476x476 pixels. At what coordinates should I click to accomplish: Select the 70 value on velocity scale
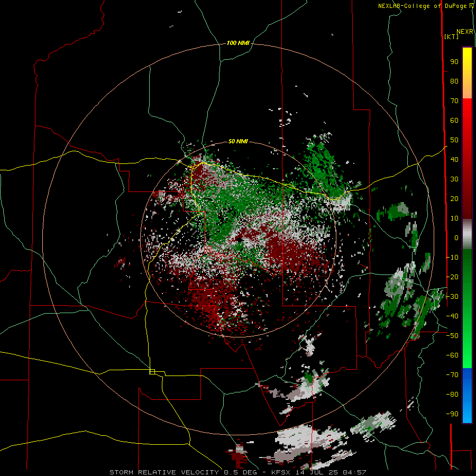454,101
